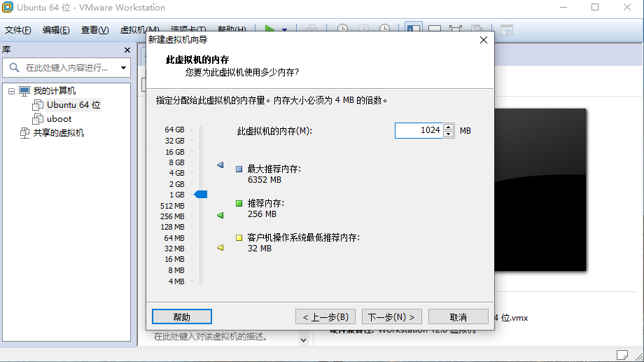
Task: Click the 16 GB scale label
Action: click(x=174, y=152)
